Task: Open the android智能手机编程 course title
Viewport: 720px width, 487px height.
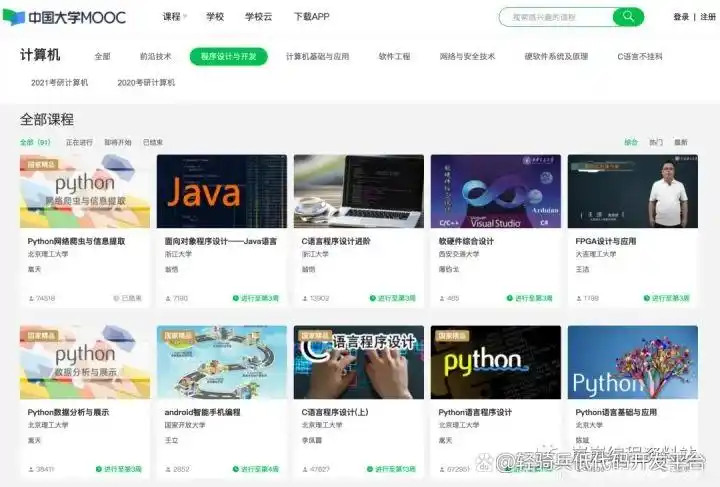Action: tap(203, 412)
